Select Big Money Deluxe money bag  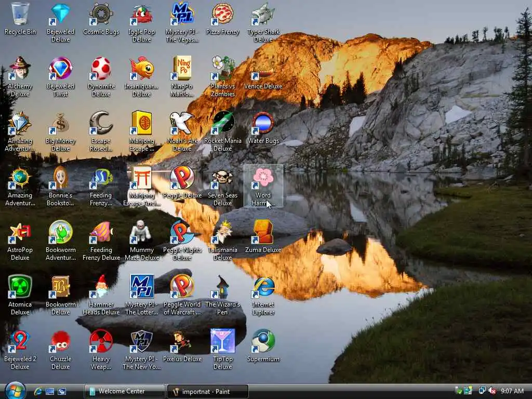click(60, 131)
